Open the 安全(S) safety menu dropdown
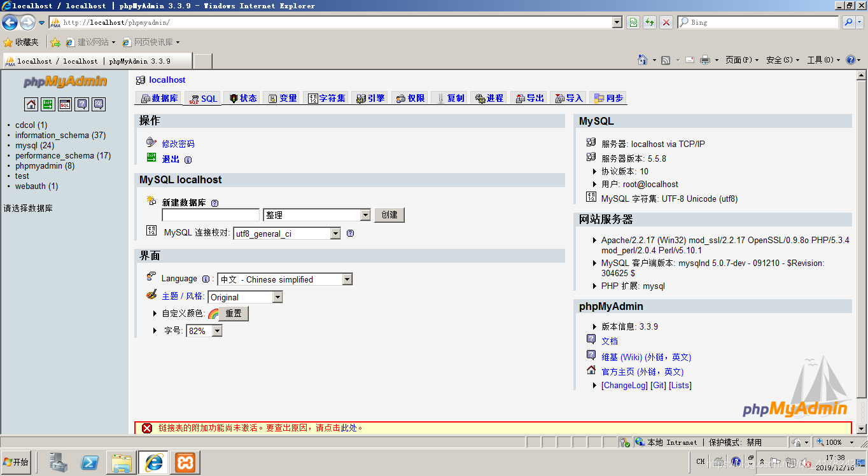 pyautogui.click(x=783, y=60)
